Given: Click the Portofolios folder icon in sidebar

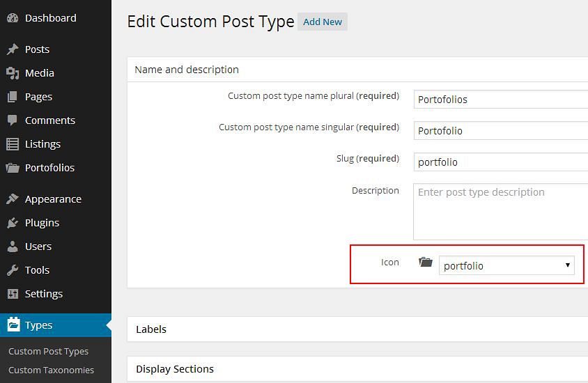Looking at the screenshot, I should 13,168.
